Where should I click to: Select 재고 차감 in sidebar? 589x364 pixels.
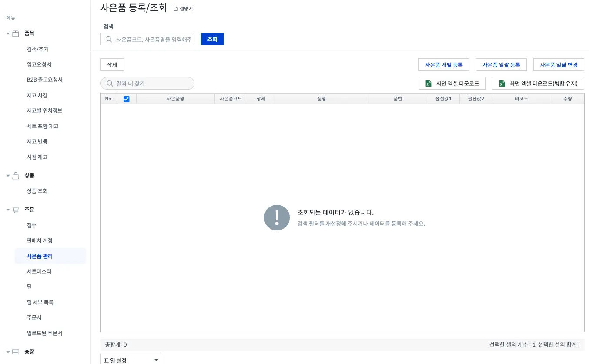[x=37, y=95]
